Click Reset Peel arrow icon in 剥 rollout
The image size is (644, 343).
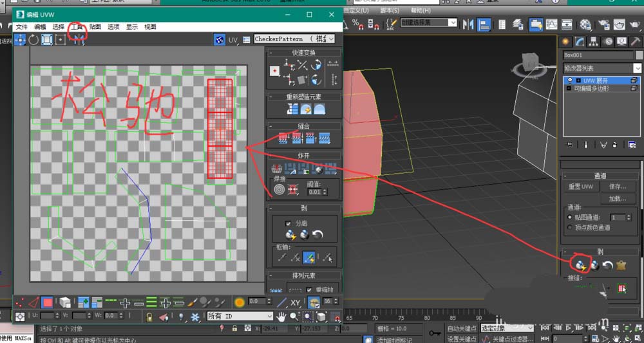318,235
